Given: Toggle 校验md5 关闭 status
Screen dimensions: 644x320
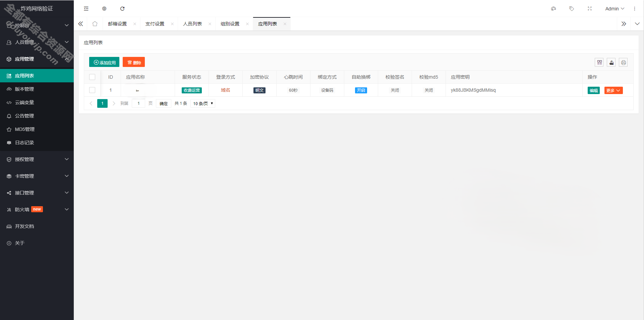Looking at the screenshot, I should [429, 90].
